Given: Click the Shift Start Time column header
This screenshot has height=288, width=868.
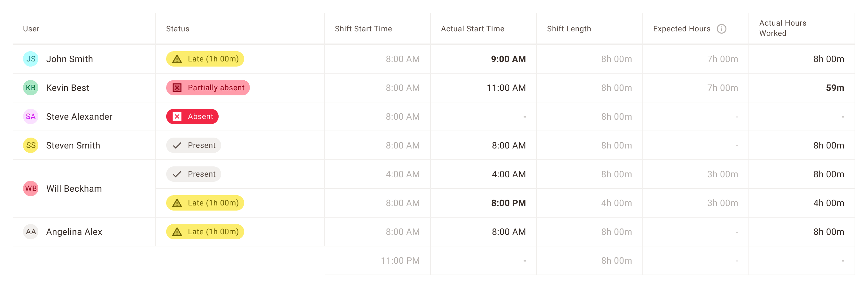Looking at the screenshot, I should (x=363, y=29).
